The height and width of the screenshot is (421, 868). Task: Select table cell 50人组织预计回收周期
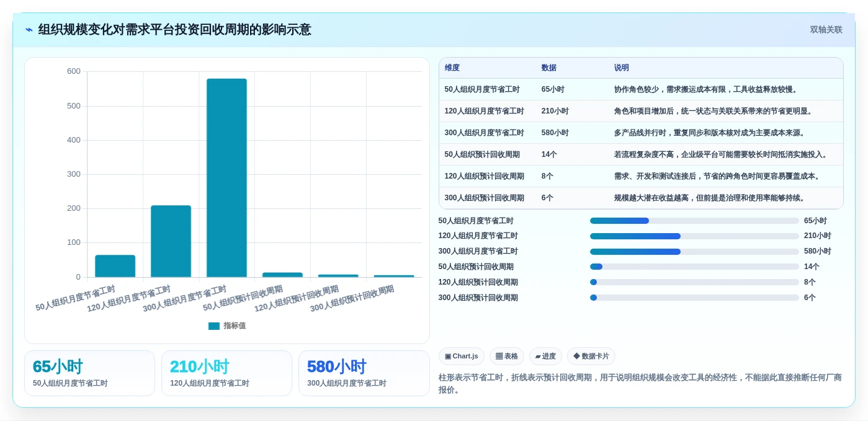[482, 154]
